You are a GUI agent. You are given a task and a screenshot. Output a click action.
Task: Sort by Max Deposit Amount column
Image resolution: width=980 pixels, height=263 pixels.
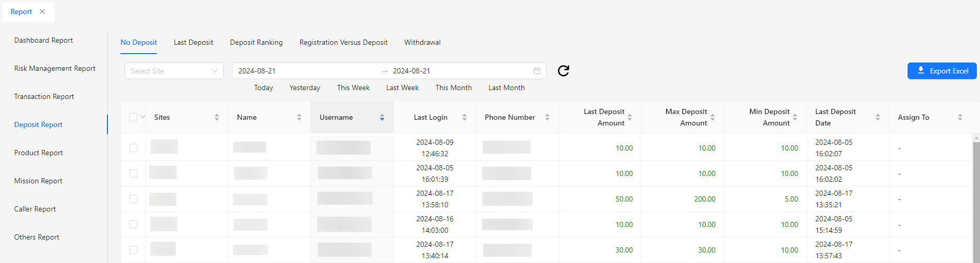pyautogui.click(x=713, y=117)
